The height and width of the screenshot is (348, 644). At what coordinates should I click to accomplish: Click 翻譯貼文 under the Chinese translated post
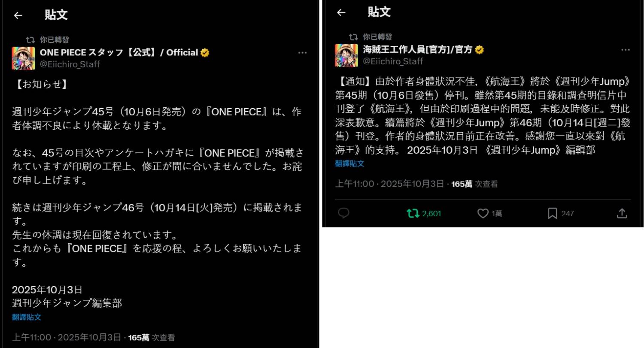pos(349,163)
